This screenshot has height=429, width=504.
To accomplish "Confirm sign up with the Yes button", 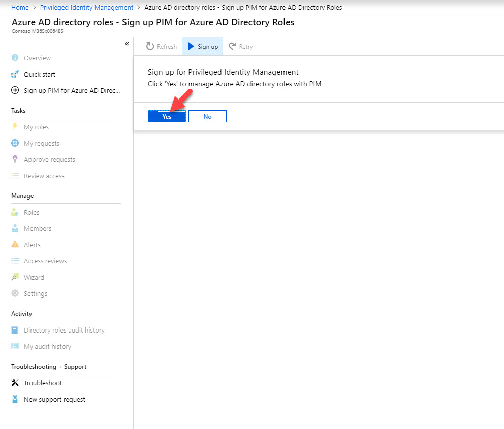I will coord(167,116).
